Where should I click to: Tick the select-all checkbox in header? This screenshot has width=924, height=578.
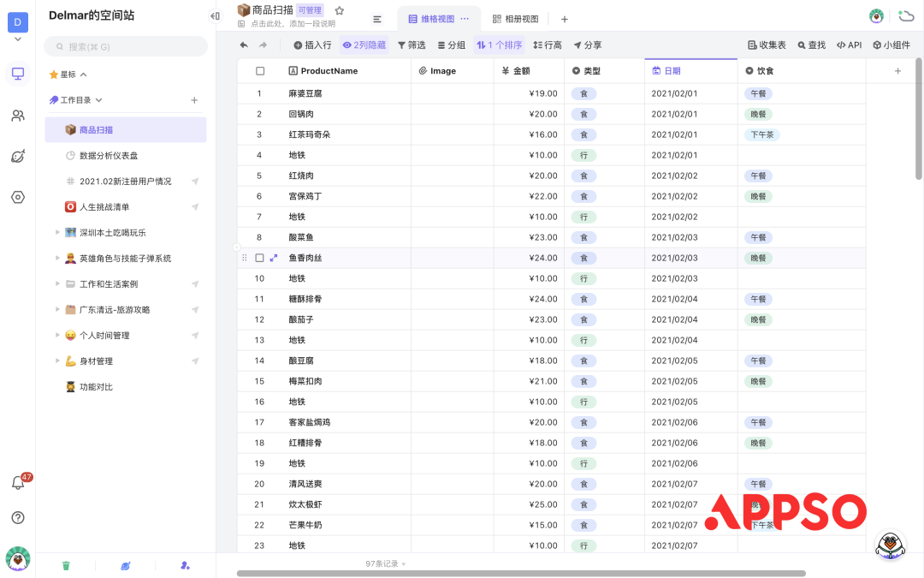point(260,71)
